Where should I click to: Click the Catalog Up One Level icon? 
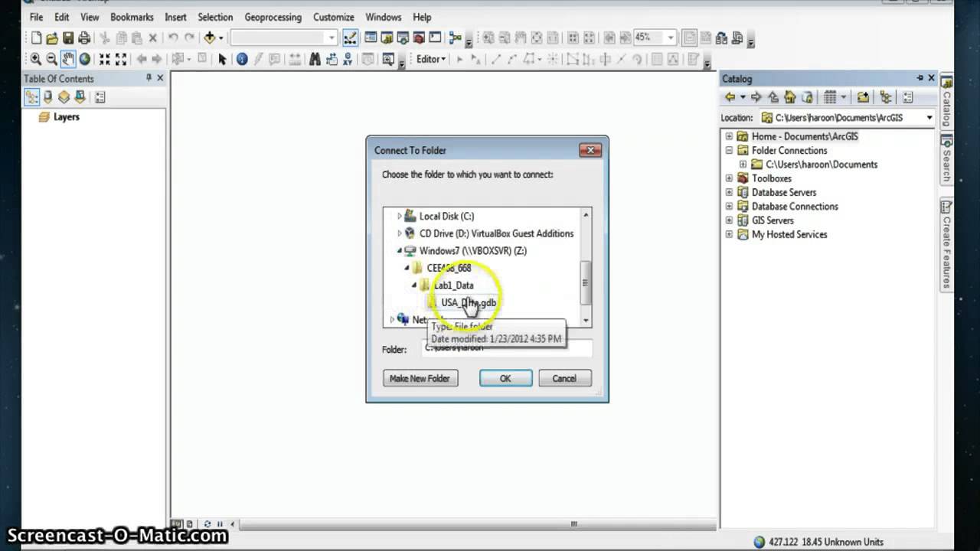click(x=773, y=97)
